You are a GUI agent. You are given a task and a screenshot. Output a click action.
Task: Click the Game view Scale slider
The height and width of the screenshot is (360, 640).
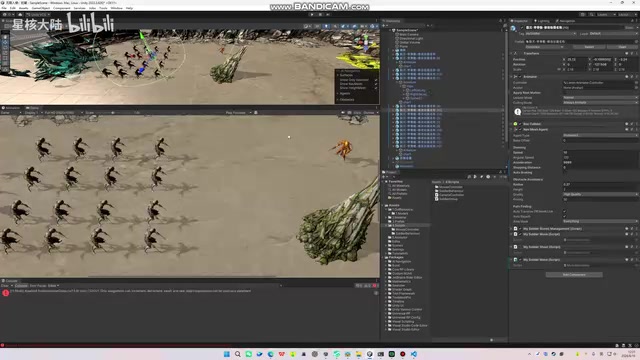(114, 113)
